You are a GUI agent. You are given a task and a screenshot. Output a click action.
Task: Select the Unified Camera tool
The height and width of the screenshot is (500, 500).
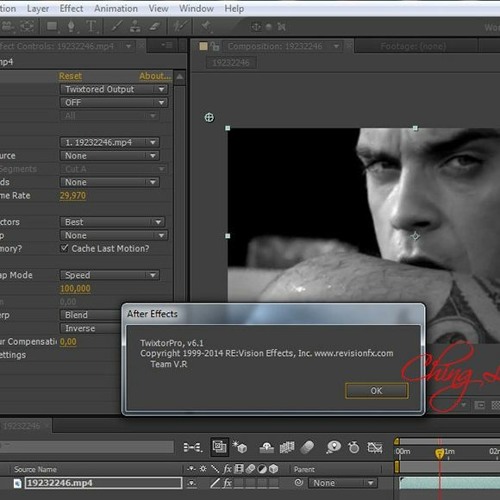pyautogui.click(x=9, y=26)
